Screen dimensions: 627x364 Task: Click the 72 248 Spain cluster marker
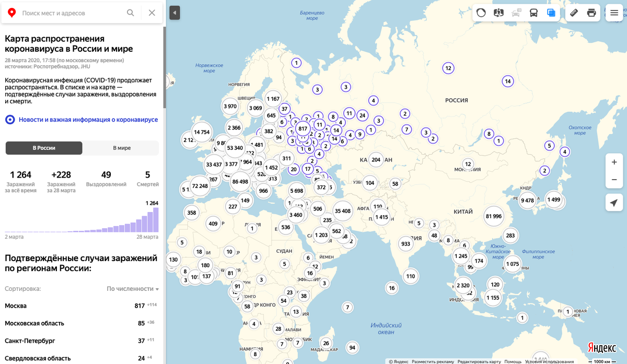pos(200,186)
